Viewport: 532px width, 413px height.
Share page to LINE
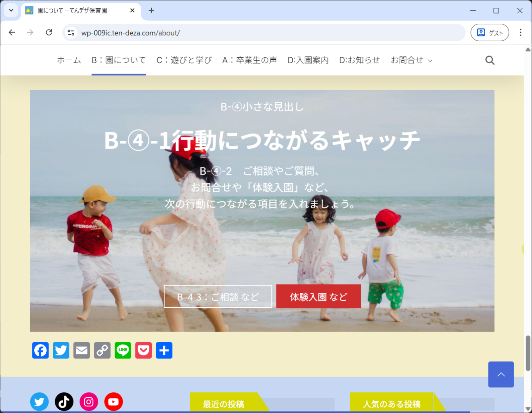click(123, 350)
